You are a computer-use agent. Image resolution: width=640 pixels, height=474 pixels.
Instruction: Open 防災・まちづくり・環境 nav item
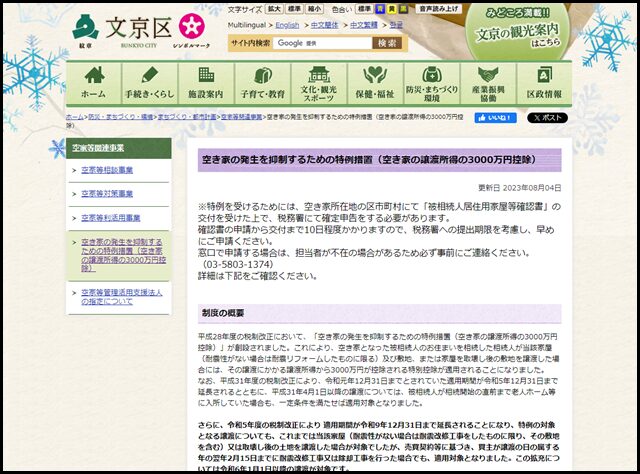[431, 84]
